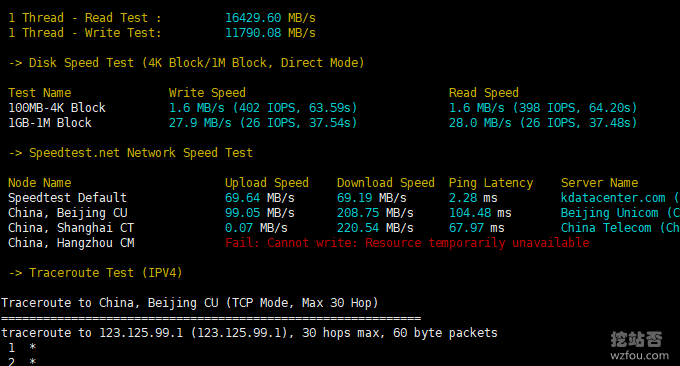Image resolution: width=680 pixels, height=366 pixels.
Task: Select the '1GB-1M Block' row label
Action: tap(50, 123)
